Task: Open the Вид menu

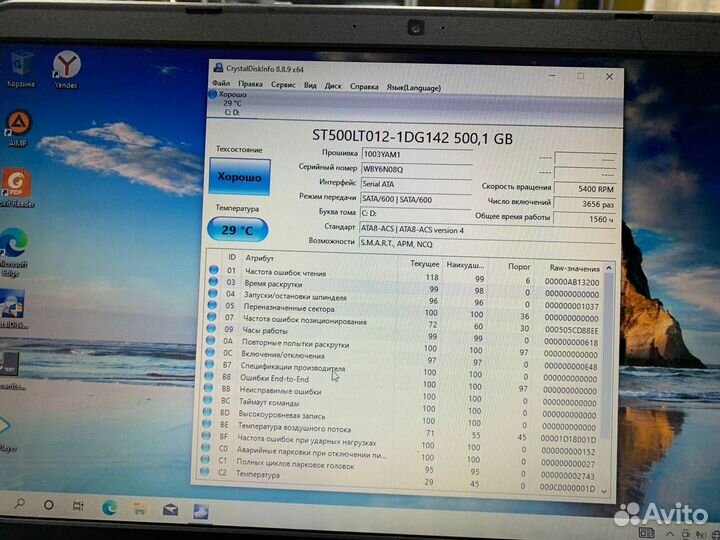Action: click(310, 85)
